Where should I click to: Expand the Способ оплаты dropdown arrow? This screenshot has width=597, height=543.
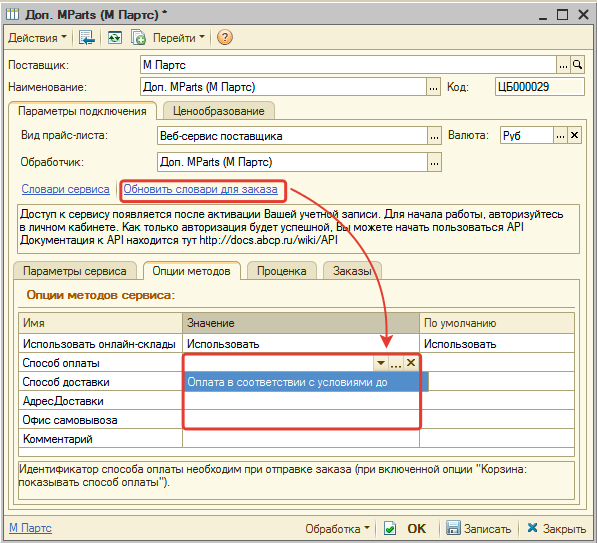tap(381, 363)
